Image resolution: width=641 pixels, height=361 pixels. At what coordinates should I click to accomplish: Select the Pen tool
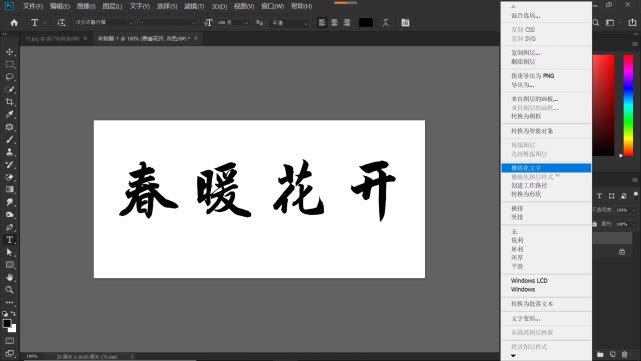click(9, 227)
